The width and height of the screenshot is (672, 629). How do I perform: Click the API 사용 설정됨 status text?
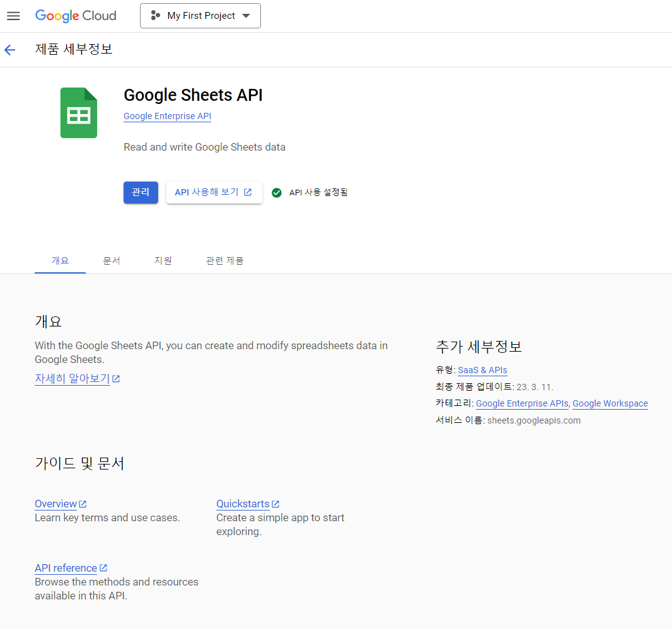tap(318, 193)
